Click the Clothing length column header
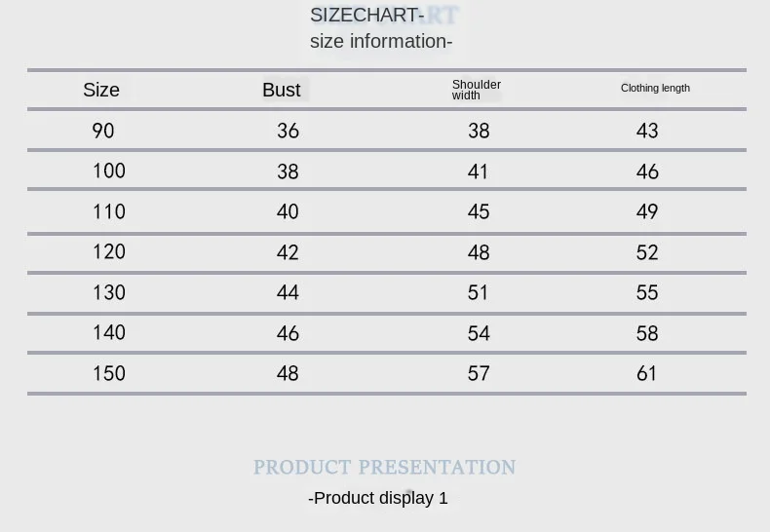The height and width of the screenshot is (532, 770). pyautogui.click(x=655, y=88)
